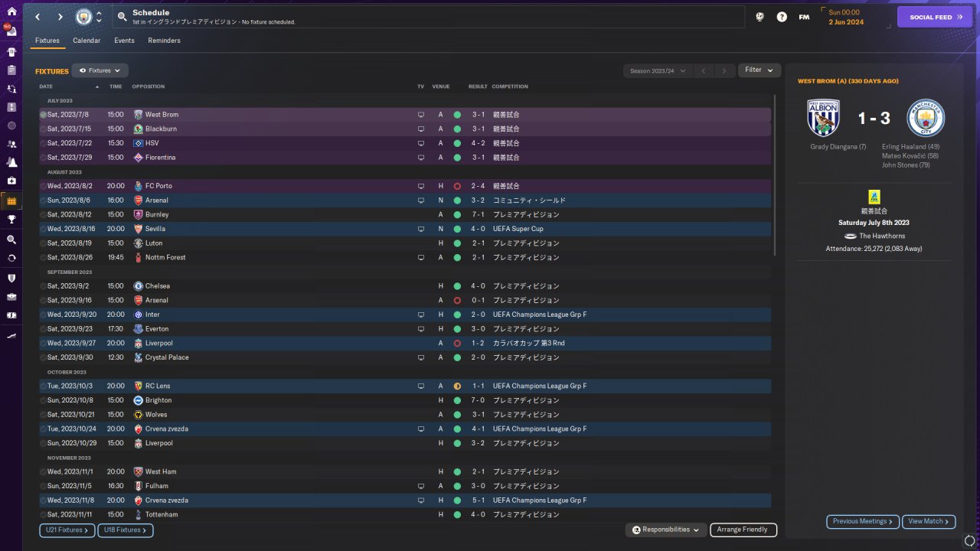Click the Manchester City club badge in the header
The image size is (980, 551).
point(83,17)
